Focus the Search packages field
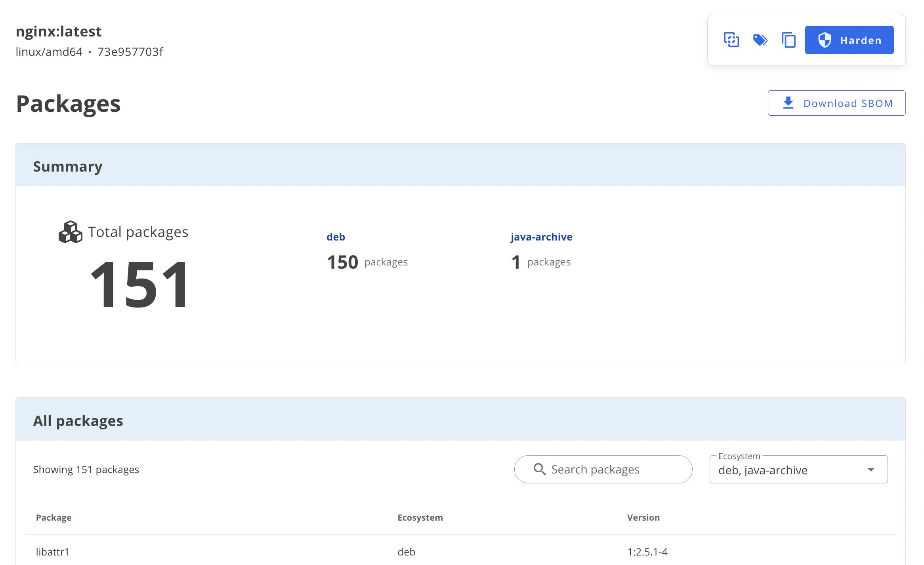924x565 pixels. [603, 469]
